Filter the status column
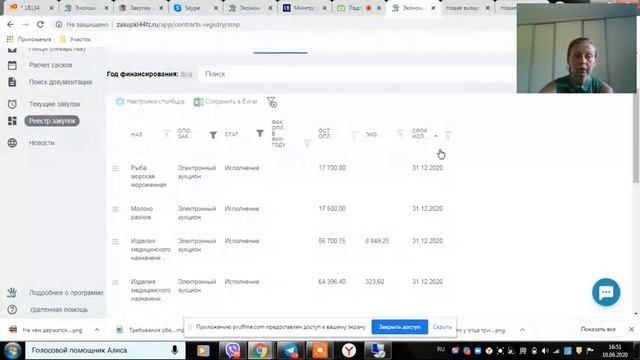640x360 pixels. pos(260,133)
